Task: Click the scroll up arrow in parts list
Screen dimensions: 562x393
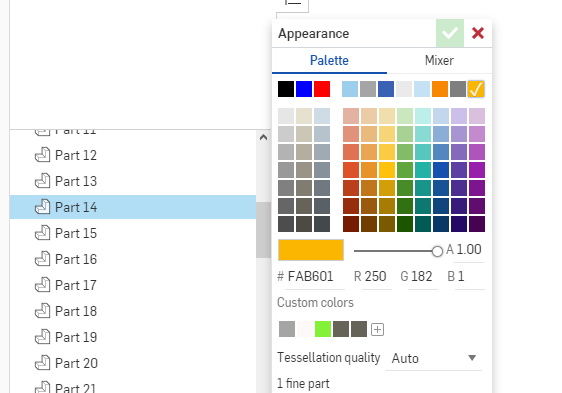Action: pyautogui.click(x=263, y=137)
